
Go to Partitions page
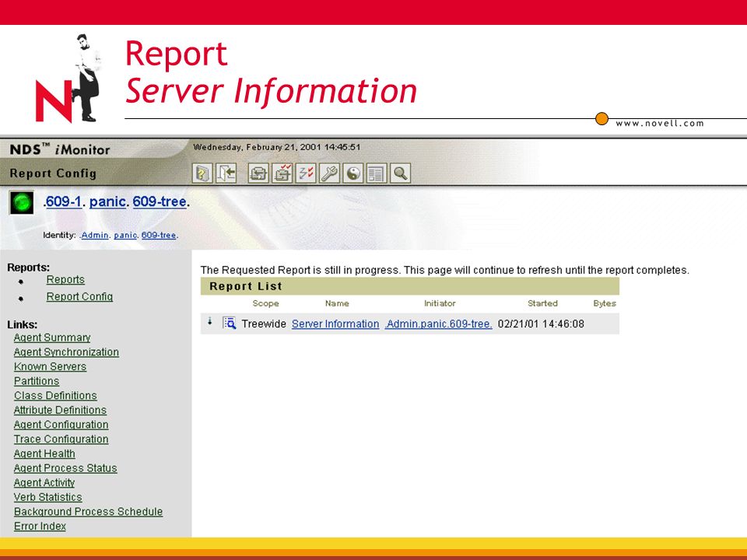37,381
